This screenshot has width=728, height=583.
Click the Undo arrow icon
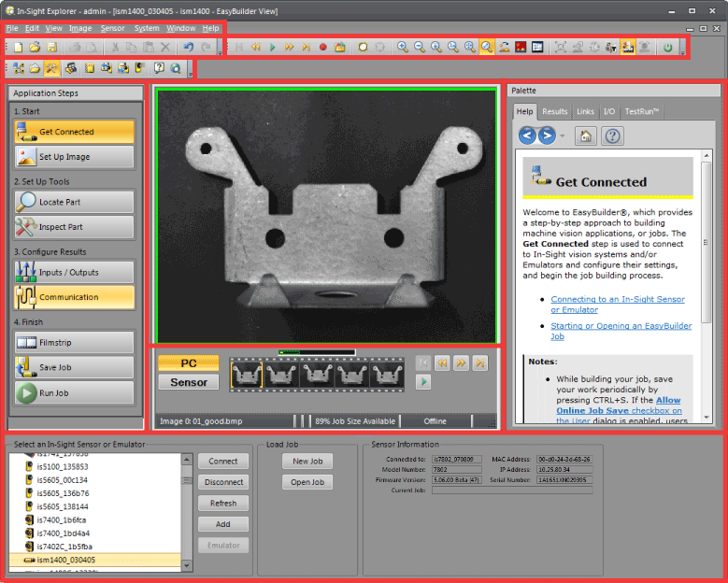click(x=188, y=47)
